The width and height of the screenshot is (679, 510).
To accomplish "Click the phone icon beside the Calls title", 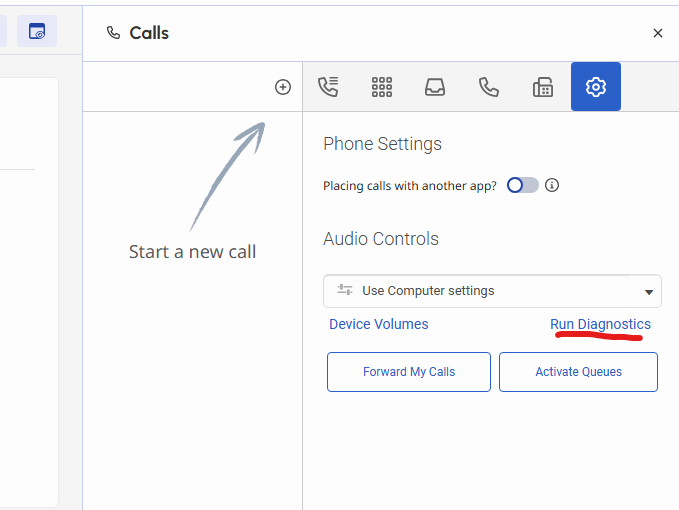I will click(x=113, y=33).
